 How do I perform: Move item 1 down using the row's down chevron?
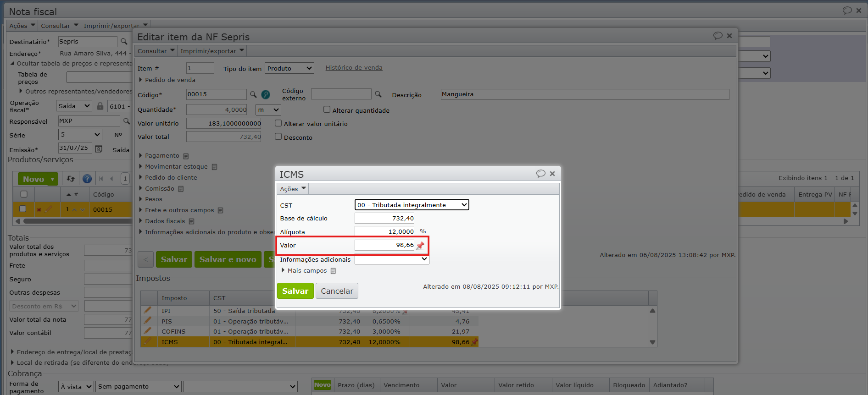coord(83,210)
